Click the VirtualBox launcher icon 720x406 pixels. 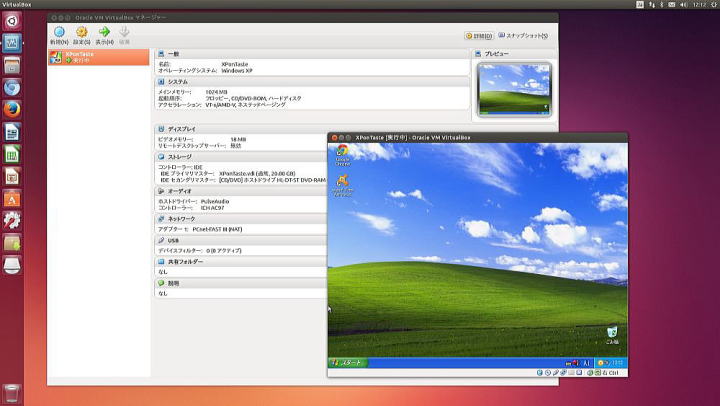12,43
